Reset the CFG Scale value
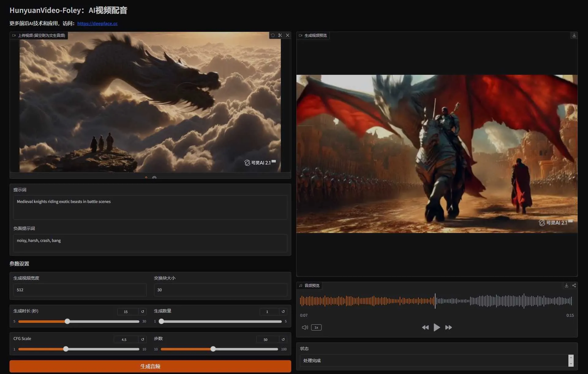 (142, 339)
